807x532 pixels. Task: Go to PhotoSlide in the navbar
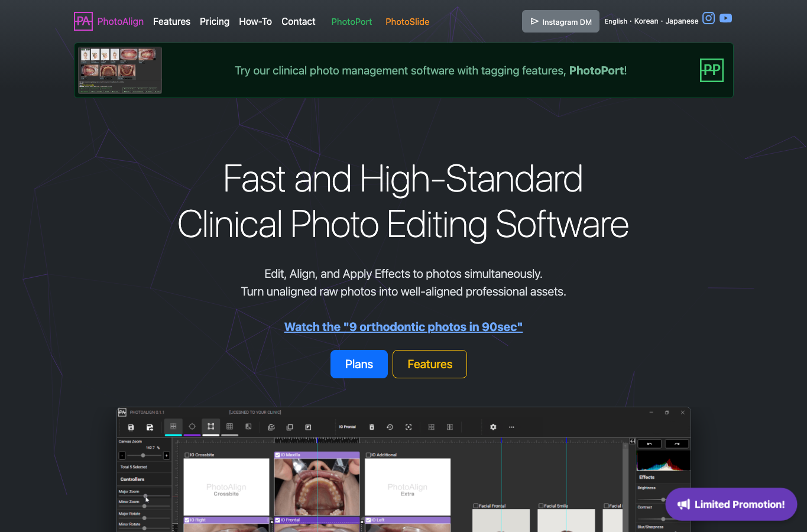tap(407, 21)
